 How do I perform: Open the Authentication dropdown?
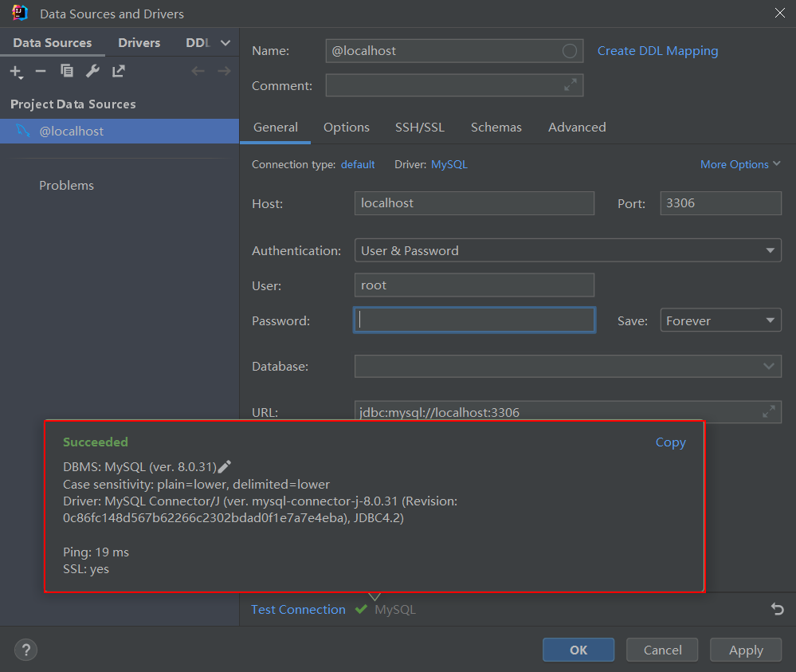(567, 250)
